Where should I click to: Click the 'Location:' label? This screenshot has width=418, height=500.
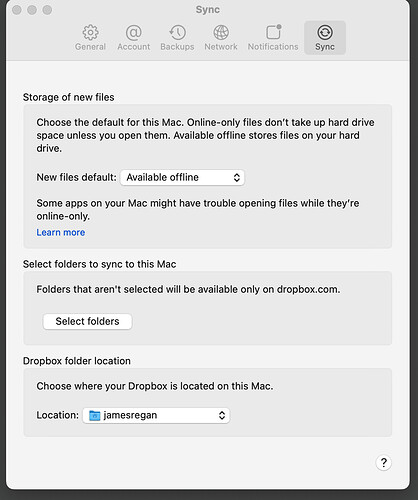pyautogui.click(x=58, y=415)
